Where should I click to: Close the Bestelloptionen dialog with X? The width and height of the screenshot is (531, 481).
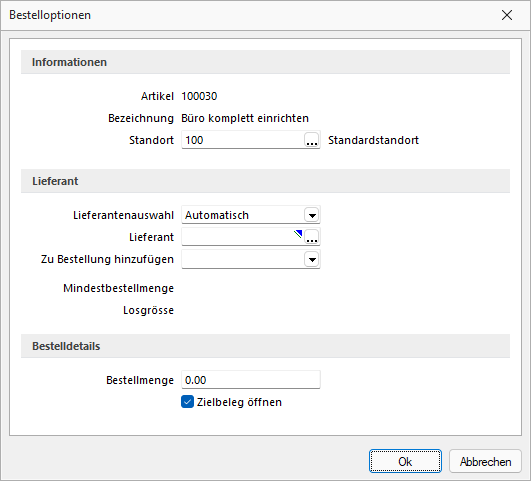(x=507, y=15)
